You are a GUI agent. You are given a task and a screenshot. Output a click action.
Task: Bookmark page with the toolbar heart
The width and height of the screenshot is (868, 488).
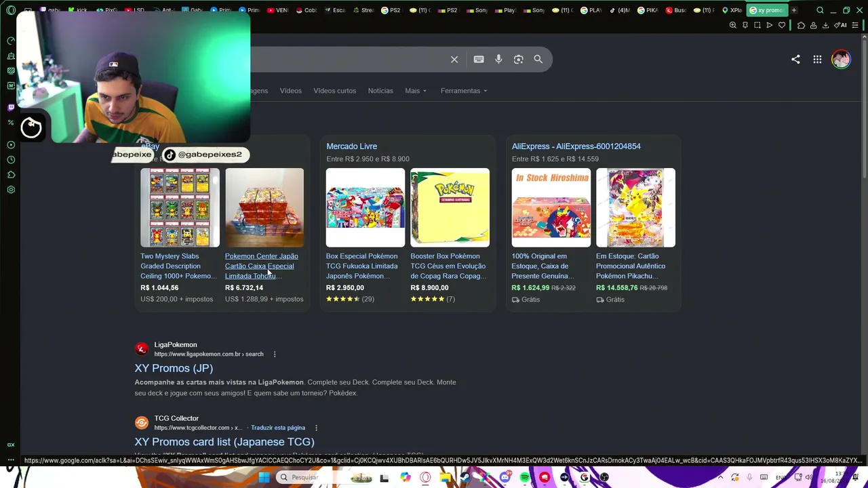[782, 25]
